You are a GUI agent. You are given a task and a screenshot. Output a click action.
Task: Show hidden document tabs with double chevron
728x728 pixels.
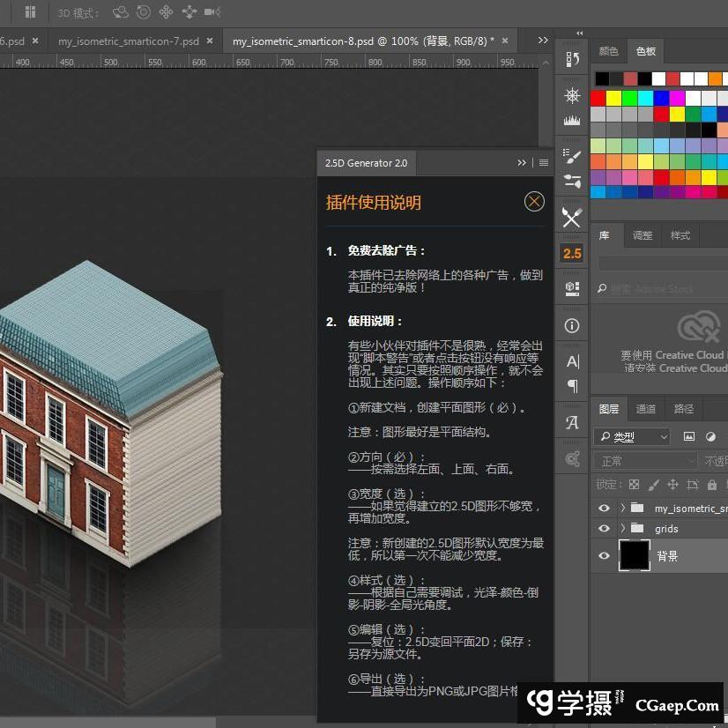click(x=542, y=41)
